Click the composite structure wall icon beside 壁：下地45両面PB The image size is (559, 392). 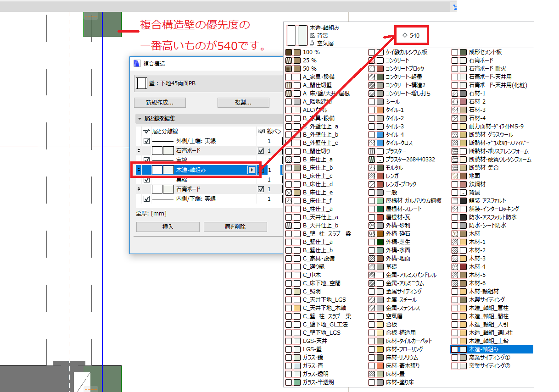point(142,84)
